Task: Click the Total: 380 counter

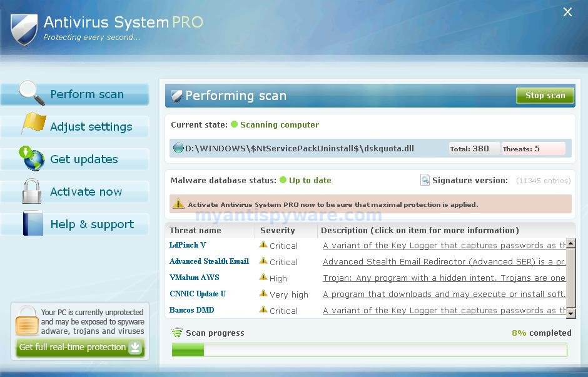Action: [475, 149]
